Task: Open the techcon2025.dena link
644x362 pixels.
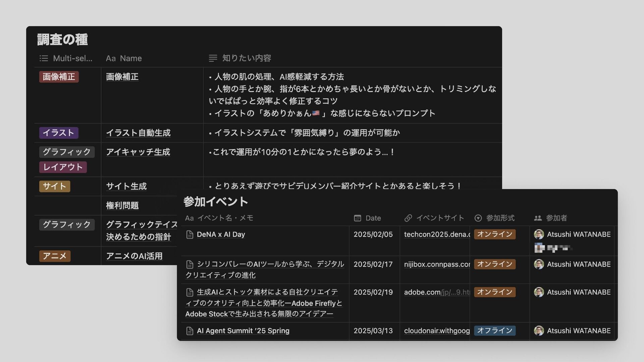Action: (437, 234)
